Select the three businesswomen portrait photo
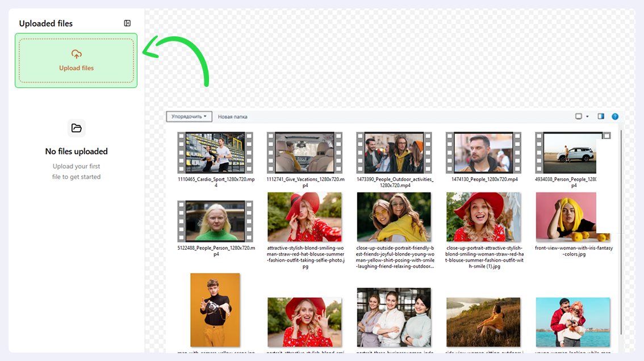 (x=394, y=317)
